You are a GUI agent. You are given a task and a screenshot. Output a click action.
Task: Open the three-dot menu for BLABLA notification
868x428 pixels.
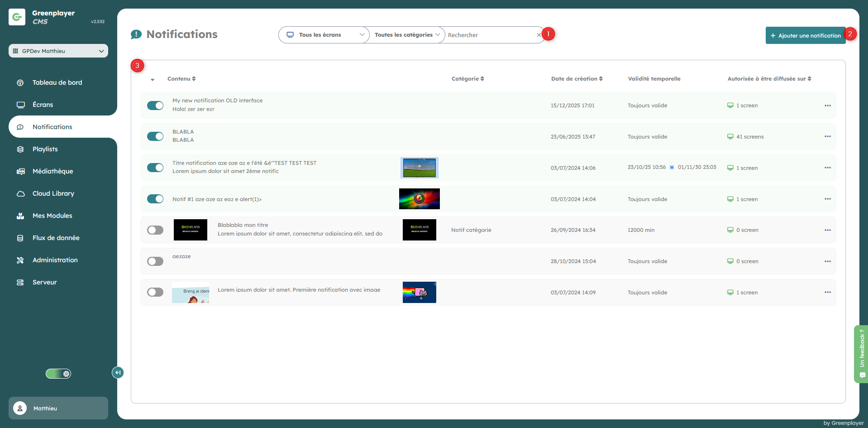point(827,136)
